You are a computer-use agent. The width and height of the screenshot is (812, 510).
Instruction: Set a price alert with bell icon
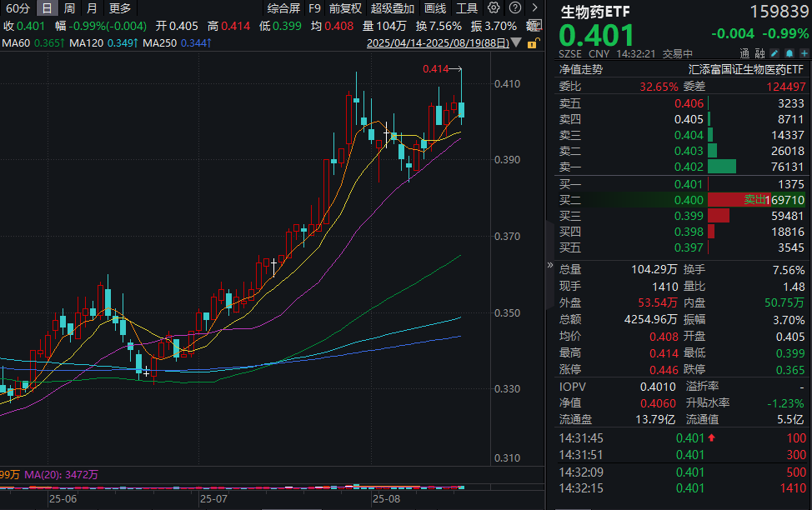point(788,53)
